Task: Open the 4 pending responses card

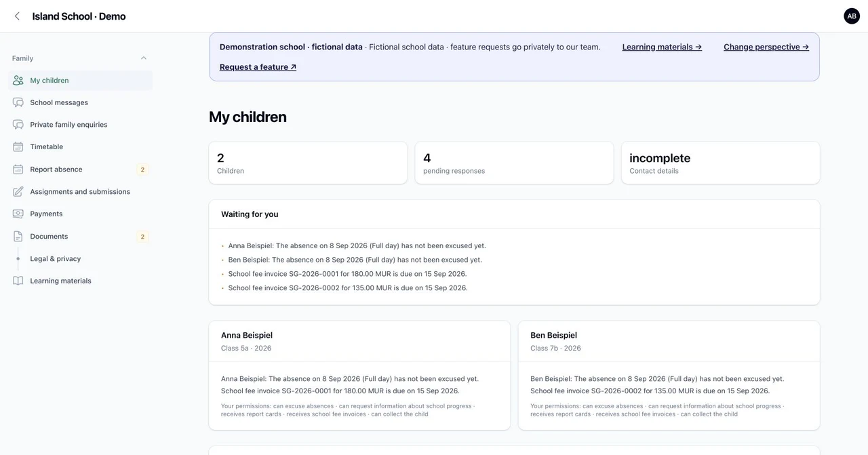Action: (514, 163)
